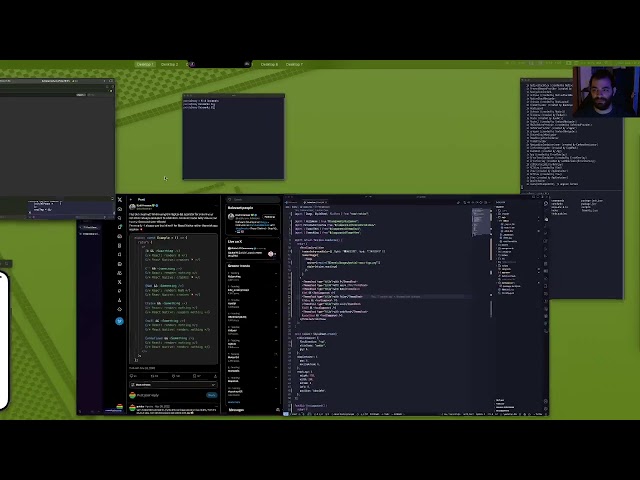Open Bookmarks in the X sidebar
Image resolution: width=640 pixels, height=480 pixels.
tap(120, 254)
